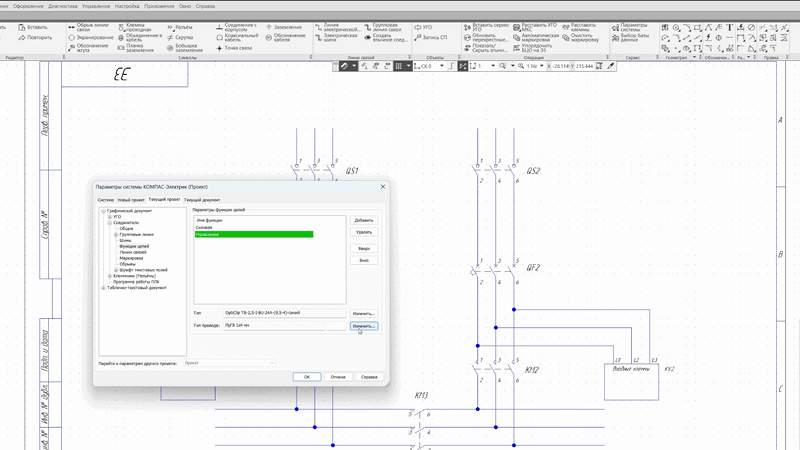Collapse the Графический документ tree node
Screen dimensions: 800x450
103,211
